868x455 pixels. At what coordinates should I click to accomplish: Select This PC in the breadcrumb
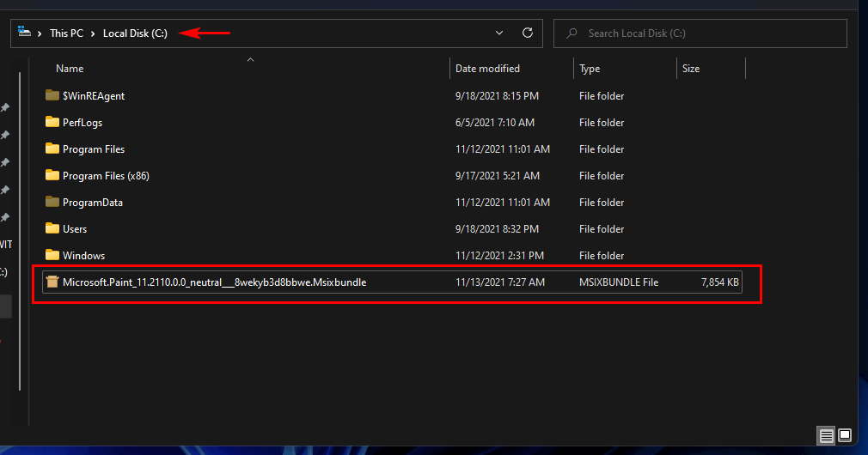(66, 33)
